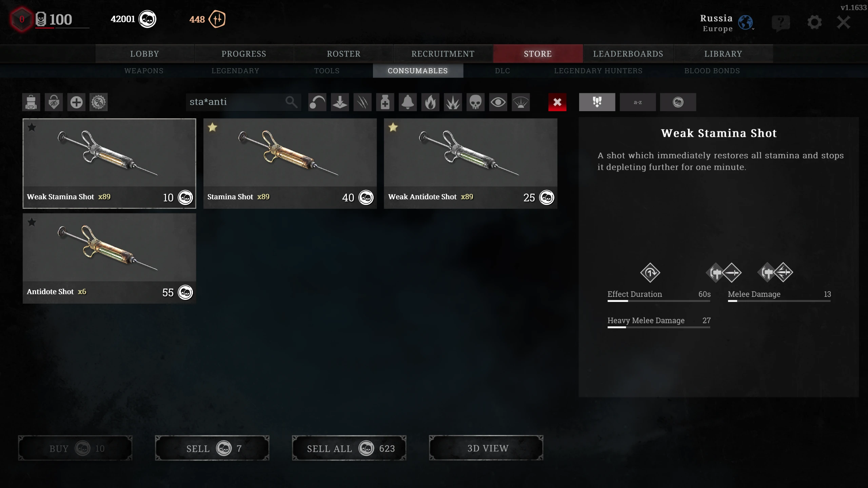Unfavorite the Stamina Shot star

213,127
